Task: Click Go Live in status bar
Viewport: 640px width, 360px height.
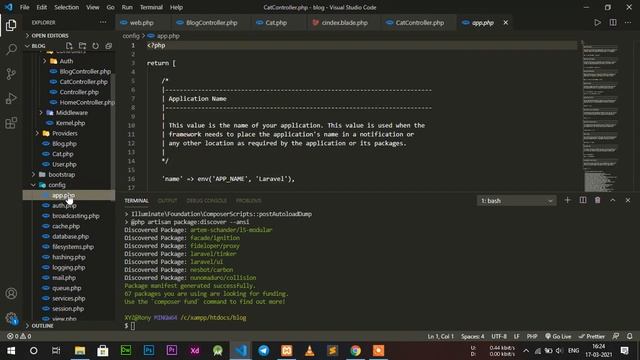Action: (558, 336)
